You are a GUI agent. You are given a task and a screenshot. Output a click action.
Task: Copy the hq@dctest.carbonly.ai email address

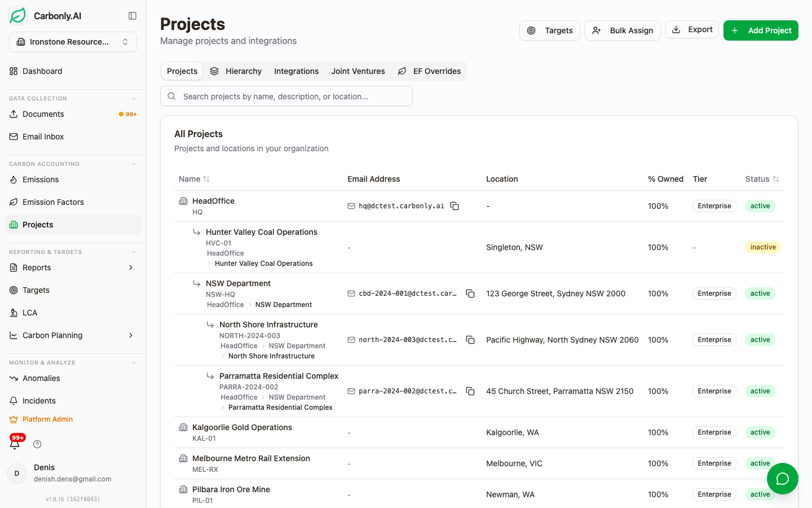454,206
